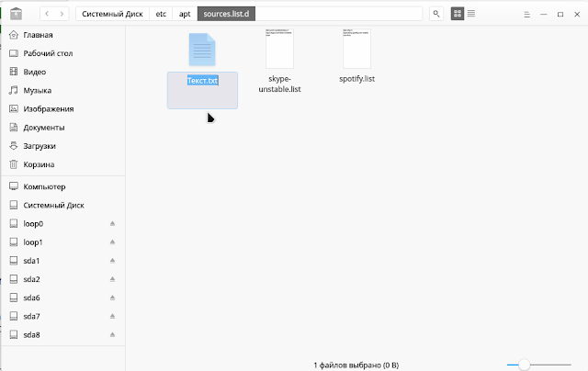Select the spotify.list file thumbnail
This screenshot has height=371, width=588.
tap(356, 49)
